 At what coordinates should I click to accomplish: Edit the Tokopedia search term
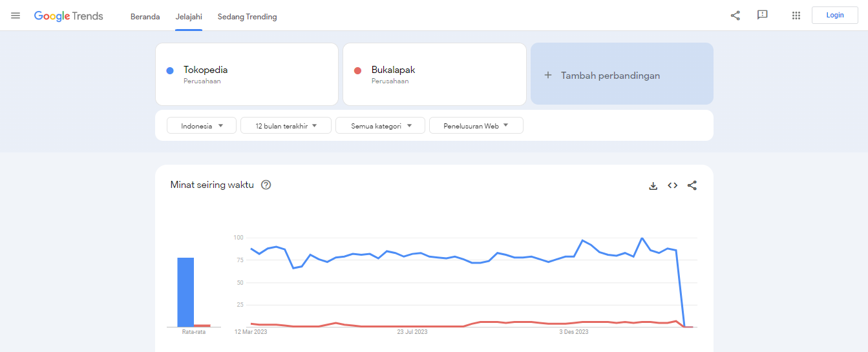tap(247, 74)
